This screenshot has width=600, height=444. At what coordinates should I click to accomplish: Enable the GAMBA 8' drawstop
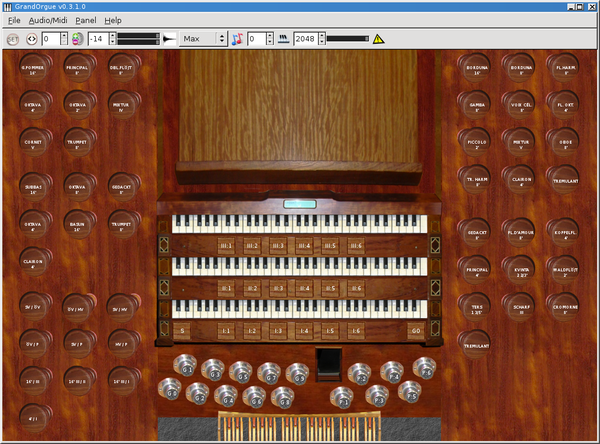474,105
